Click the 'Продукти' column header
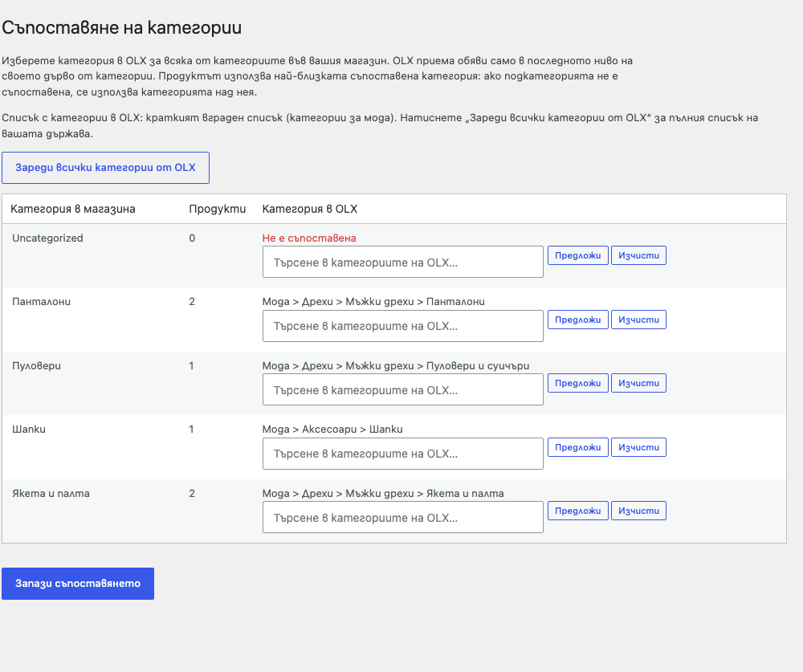Screen dimensions: 803x672 pos(217,209)
